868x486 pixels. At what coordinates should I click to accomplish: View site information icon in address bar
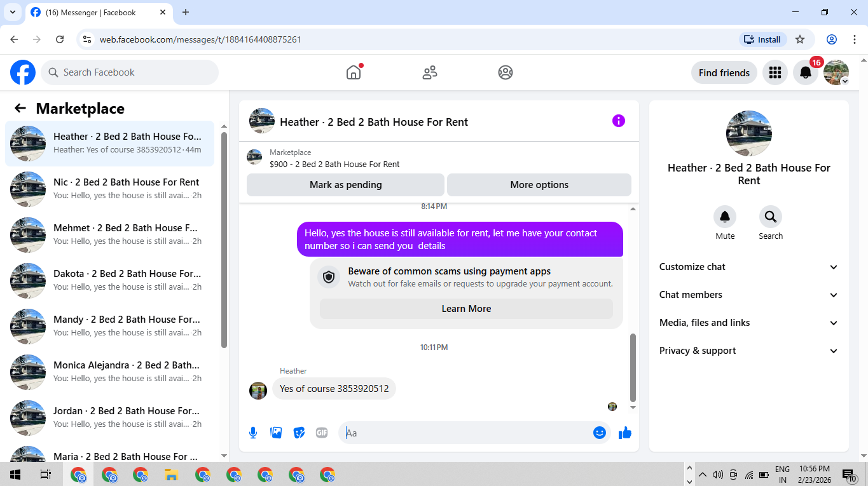(x=88, y=39)
